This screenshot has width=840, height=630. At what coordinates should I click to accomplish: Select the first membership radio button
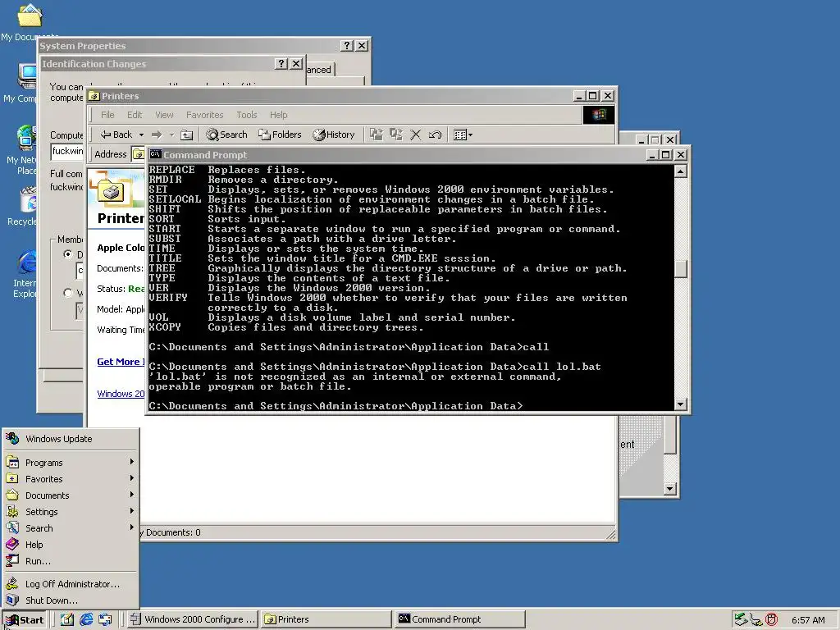pyautogui.click(x=68, y=254)
